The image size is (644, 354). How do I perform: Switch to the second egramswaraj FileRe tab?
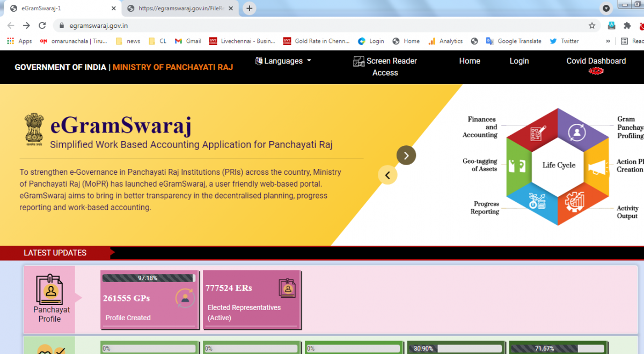[x=180, y=9]
